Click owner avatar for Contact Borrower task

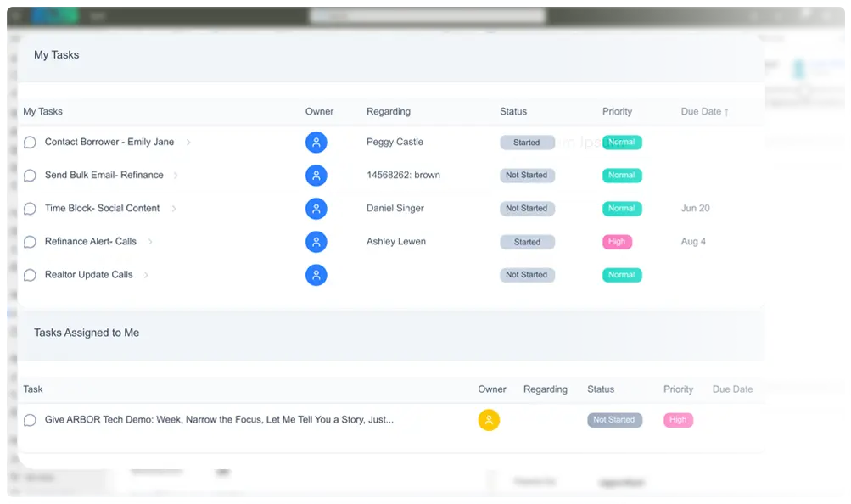pos(316,143)
